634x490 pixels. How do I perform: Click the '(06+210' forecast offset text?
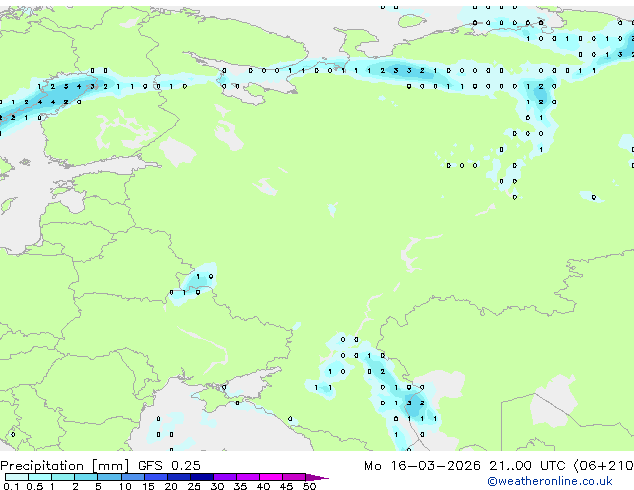point(603,466)
